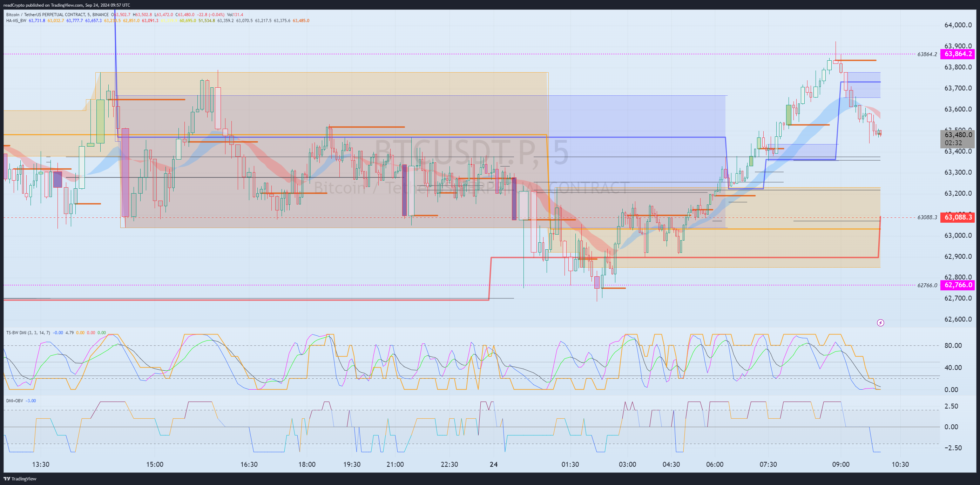Click the 09:00 time axis label
Viewport: 980px width, 485px height.
click(841, 464)
